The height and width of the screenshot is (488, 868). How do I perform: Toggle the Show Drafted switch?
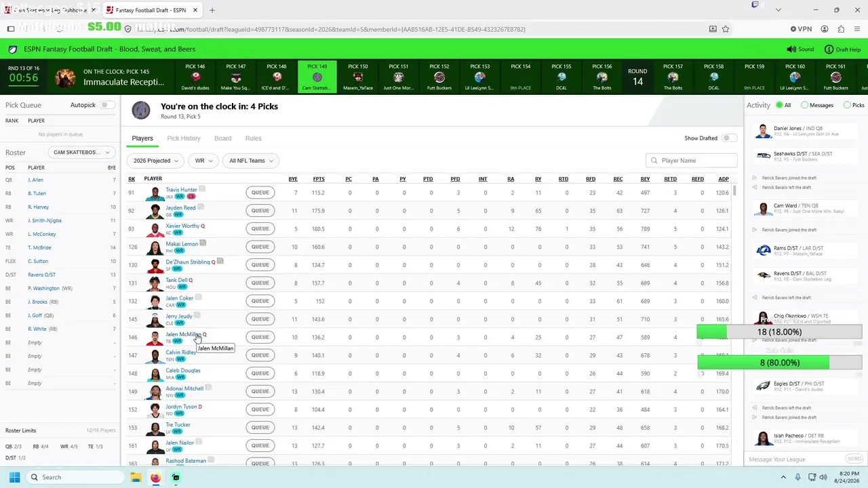tap(729, 138)
